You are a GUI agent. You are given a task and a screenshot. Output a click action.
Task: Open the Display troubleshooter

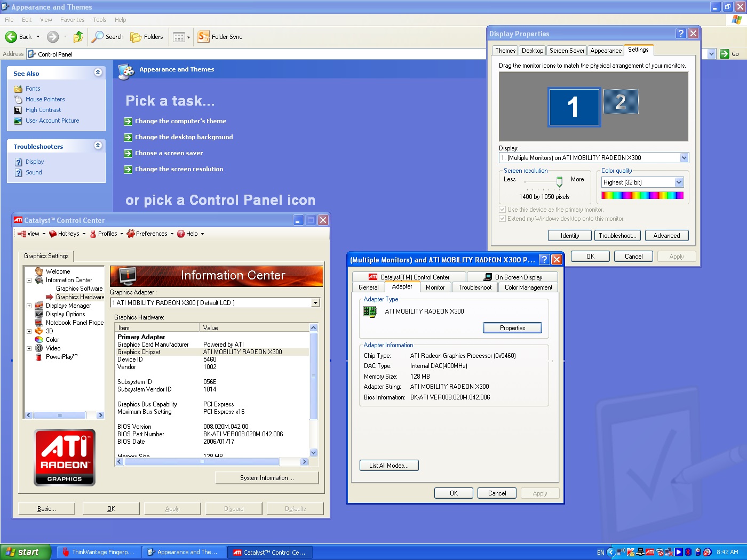(x=35, y=162)
